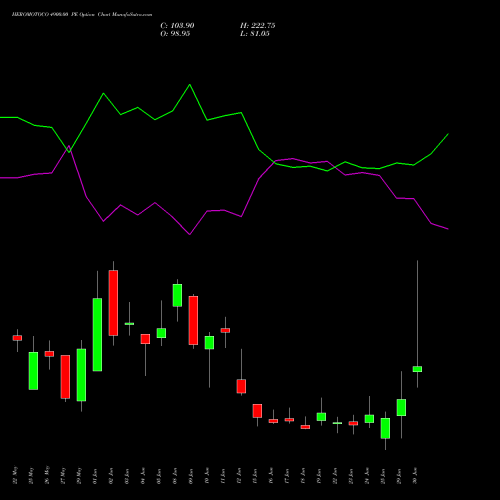Select the green candle above 25 Jun
The width and height of the screenshot is (500, 500).
pyautogui.click(x=385, y=428)
